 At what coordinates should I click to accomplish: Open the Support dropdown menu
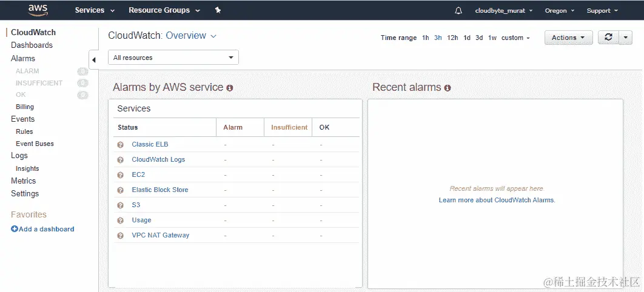pyautogui.click(x=602, y=11)
